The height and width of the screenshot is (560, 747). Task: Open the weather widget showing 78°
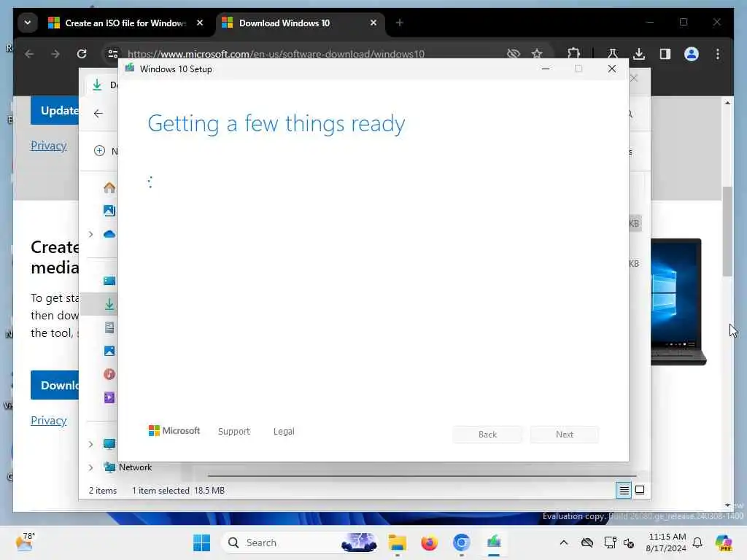[x=25, y=542]
